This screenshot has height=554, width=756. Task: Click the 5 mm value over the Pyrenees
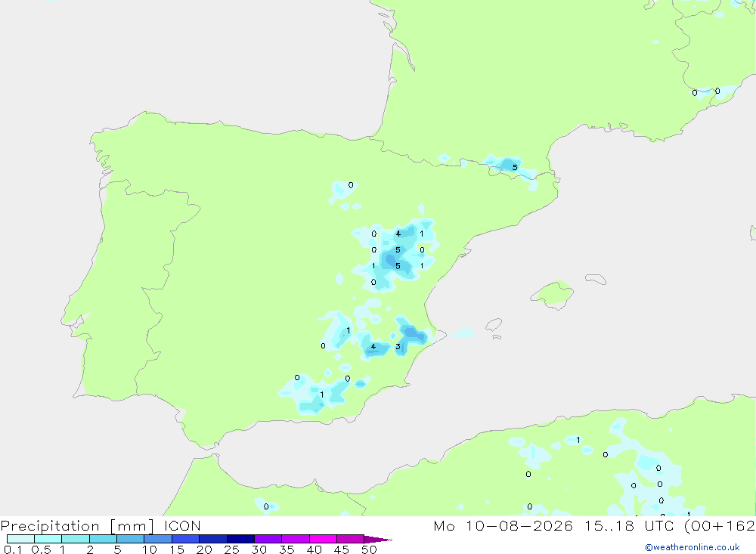point(515,167)
